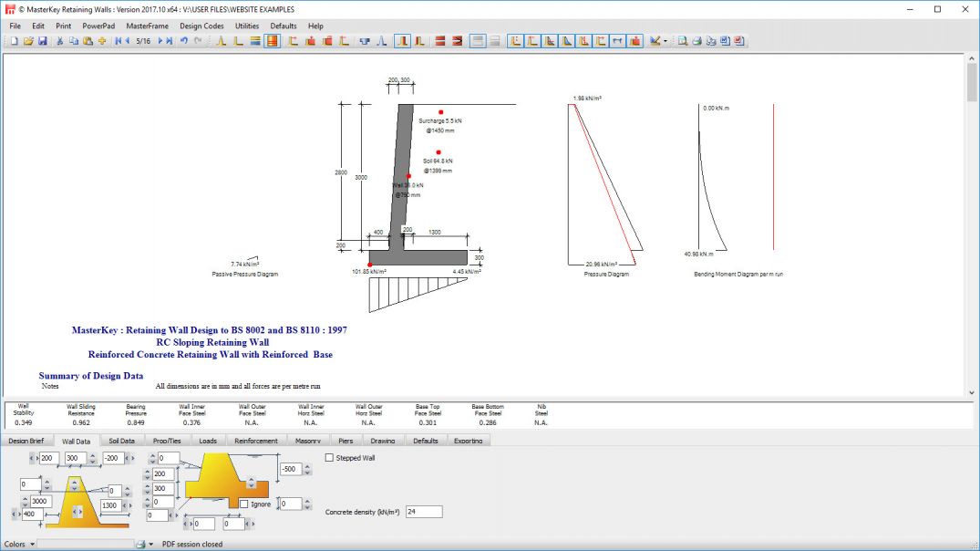Increase the -500 value with up stepper
Image resolution: width=980 pixels, height=551 pixels.
307,465
